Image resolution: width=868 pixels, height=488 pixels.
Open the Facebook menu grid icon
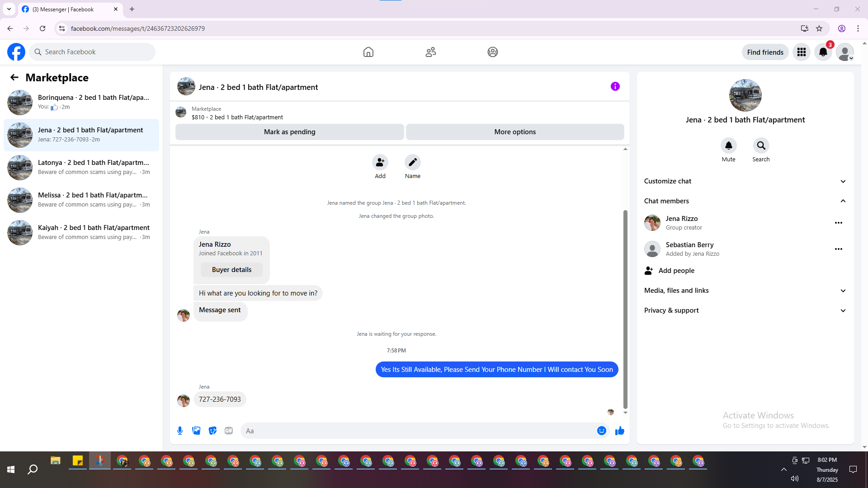click(x=802, y=52)
